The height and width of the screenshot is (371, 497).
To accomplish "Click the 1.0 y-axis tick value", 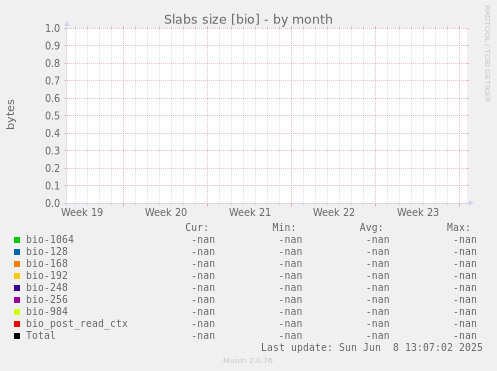I will coord(53,28).
